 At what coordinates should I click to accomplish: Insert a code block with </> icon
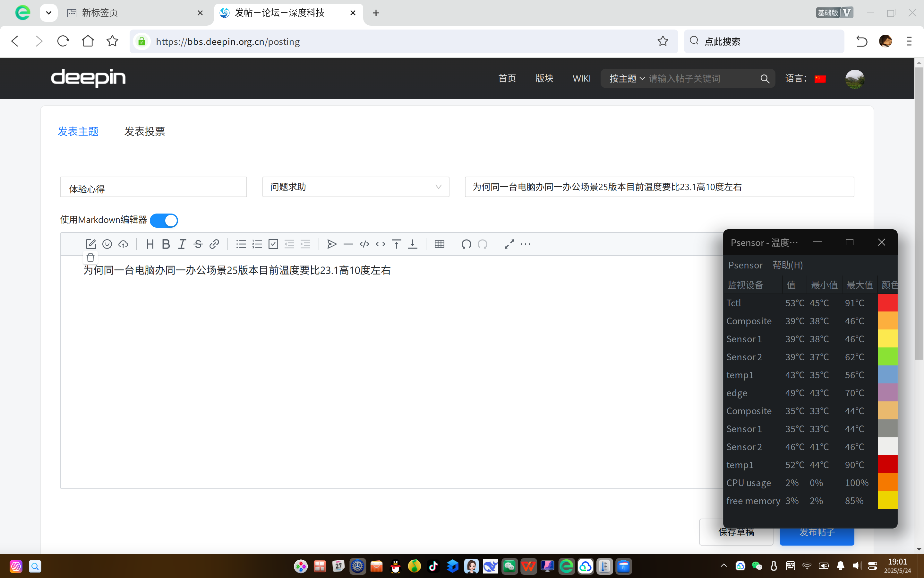[x=364, y=244]
